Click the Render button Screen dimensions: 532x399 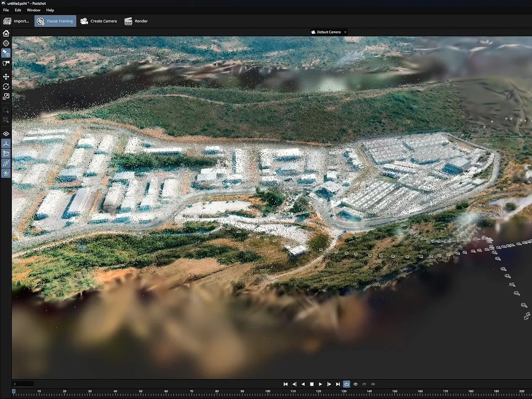[136, 21]
